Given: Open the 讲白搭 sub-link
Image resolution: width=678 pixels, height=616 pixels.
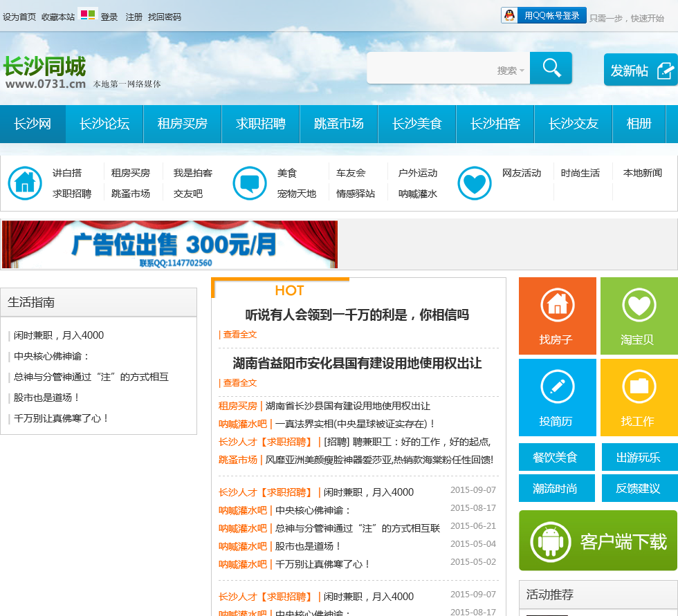Looking at the screenshot, I should (x=67, y=173).
